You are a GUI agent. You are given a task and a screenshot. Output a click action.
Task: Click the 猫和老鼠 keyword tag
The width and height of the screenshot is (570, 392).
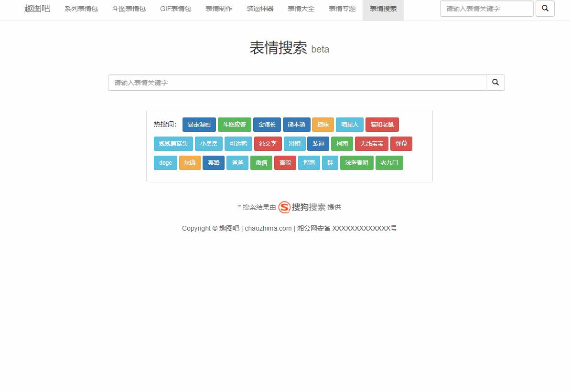click(382, 125)
